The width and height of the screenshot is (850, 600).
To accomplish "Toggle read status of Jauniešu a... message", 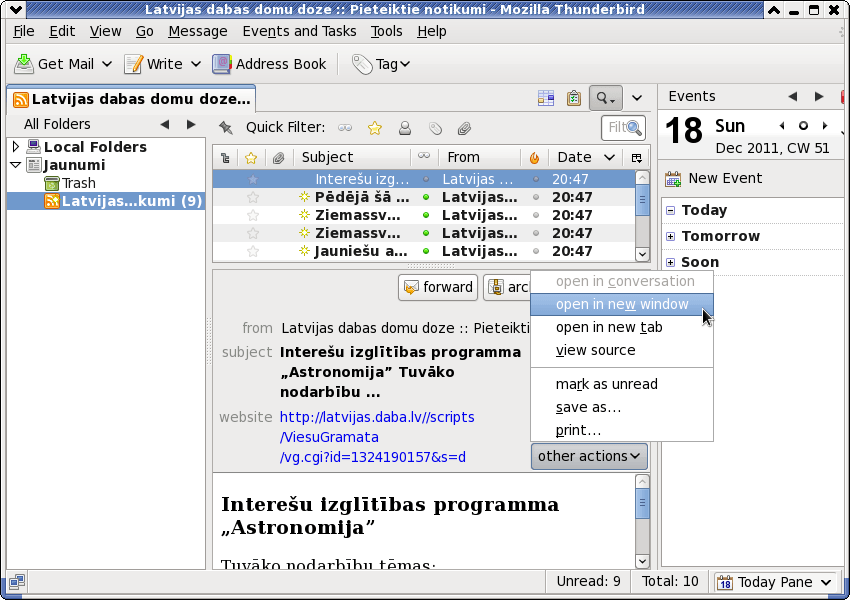I will point(426,251).
